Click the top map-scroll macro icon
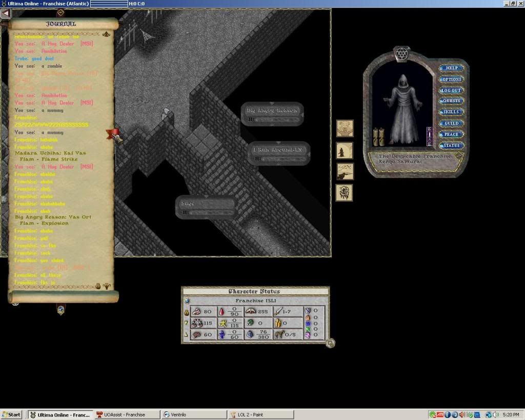Screen dimensions: 525x420 tap(345, 128)
